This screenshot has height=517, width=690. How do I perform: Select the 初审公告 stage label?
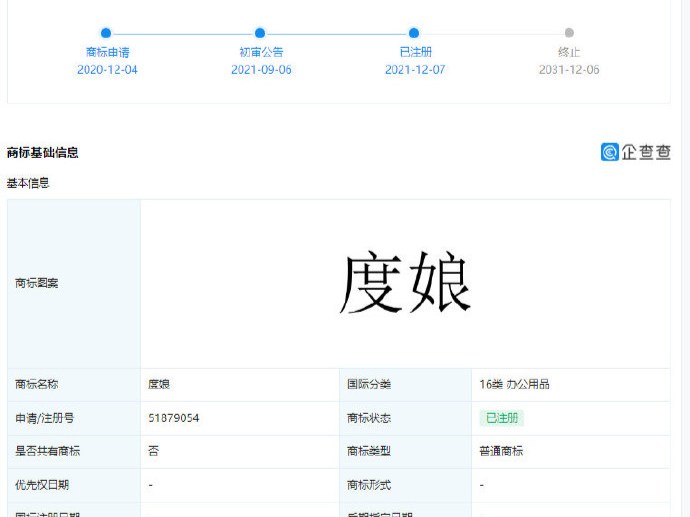click(x=261, y=52)
